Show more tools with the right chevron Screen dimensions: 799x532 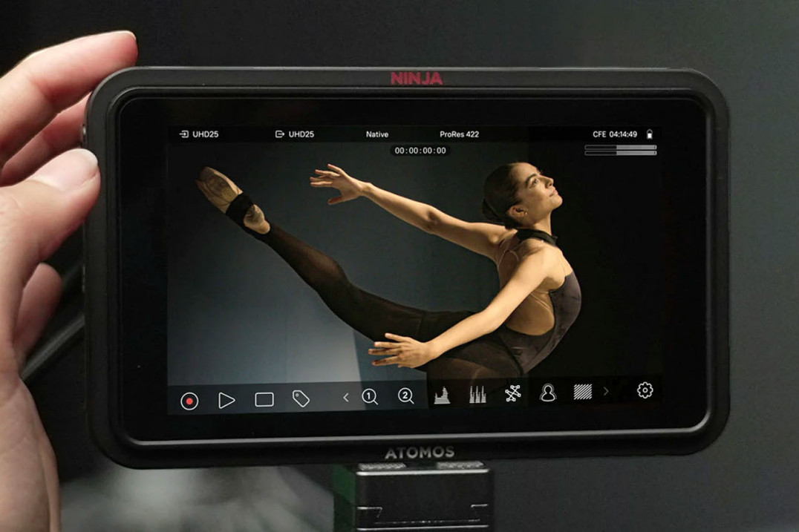tap(607, 391)
